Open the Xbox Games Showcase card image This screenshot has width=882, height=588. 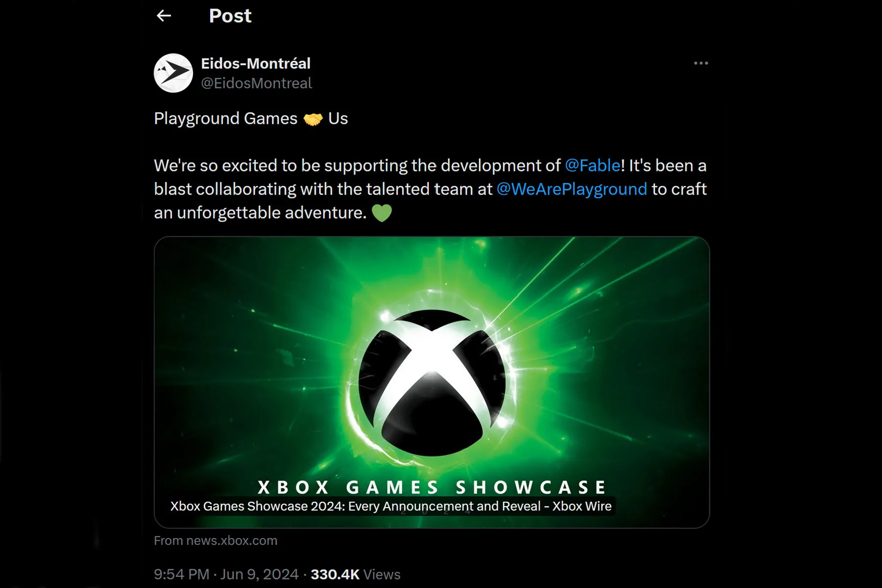(x=432, y=382)
